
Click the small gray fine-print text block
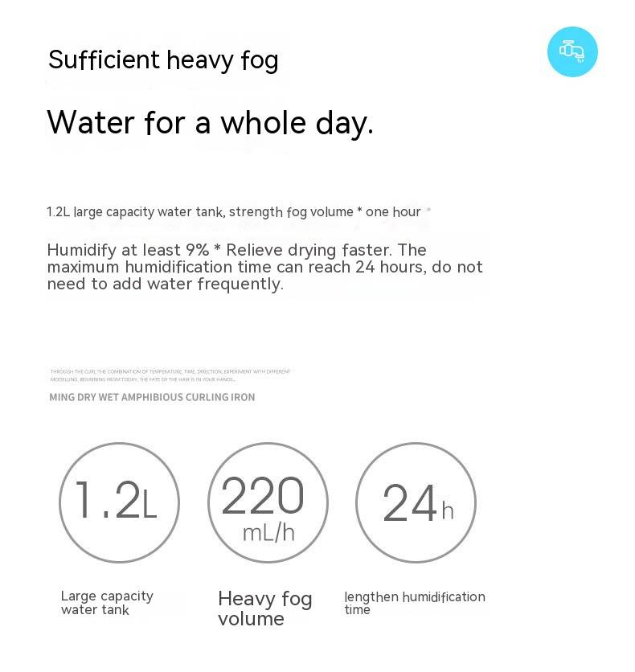170,375
